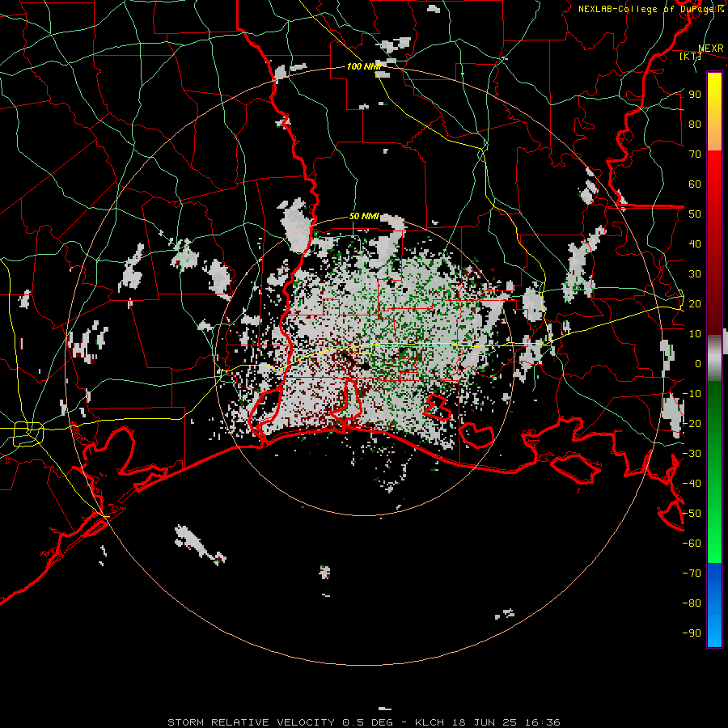Click the 50 value on the velocity scale
The width and height of the screenshot is (728, 728).
coord(695,214)
